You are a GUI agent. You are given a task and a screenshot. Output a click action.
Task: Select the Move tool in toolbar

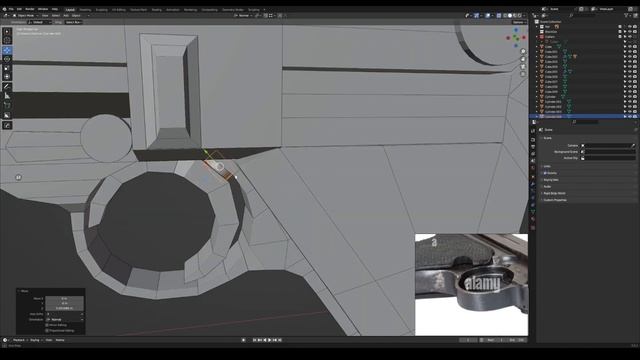[x=7, y=50]
